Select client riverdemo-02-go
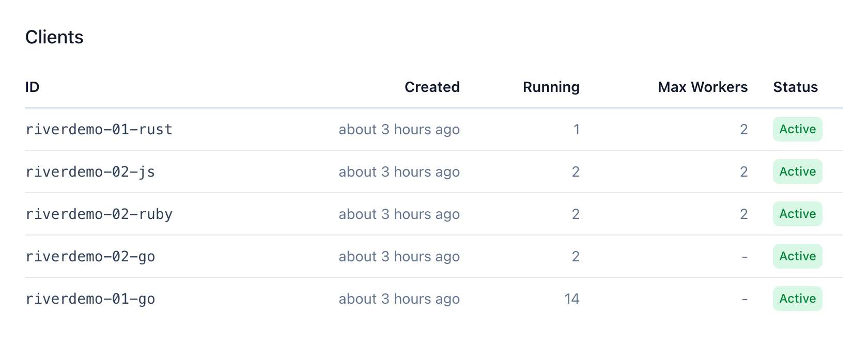The height and width of the screenshot is (344, 868). pos(90,256)
